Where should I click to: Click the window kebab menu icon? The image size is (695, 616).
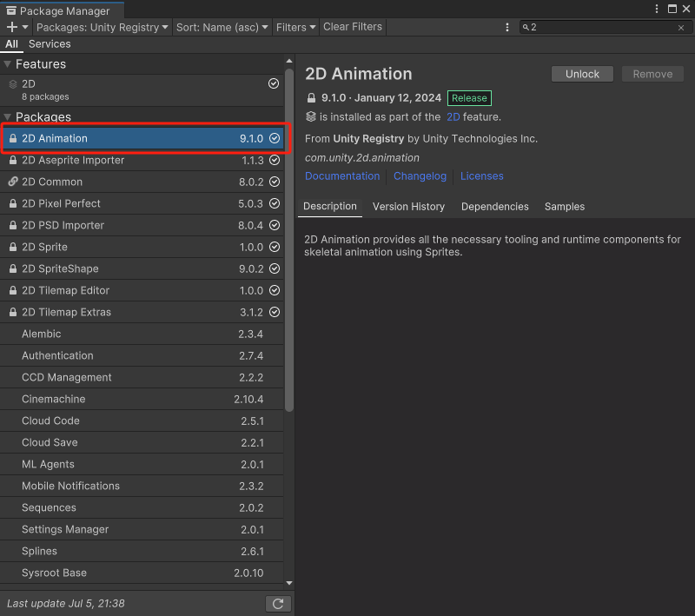(657, 9)
